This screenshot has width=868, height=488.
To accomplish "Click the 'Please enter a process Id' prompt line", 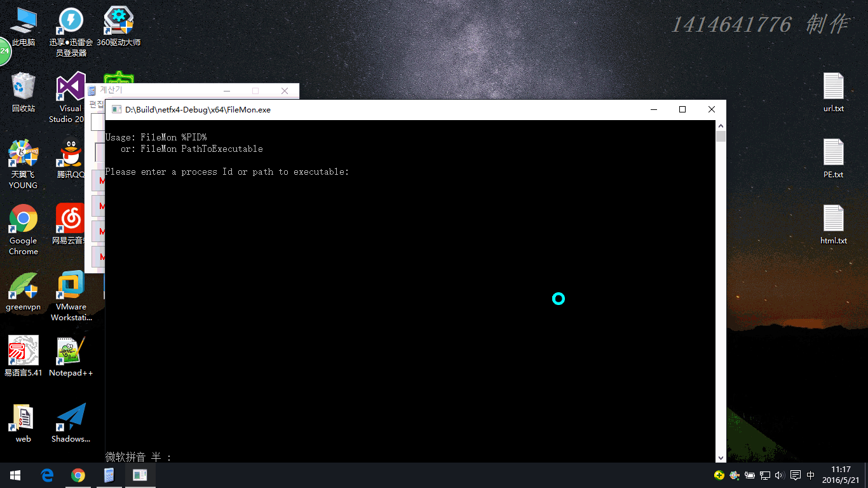I will click(227, 172).
